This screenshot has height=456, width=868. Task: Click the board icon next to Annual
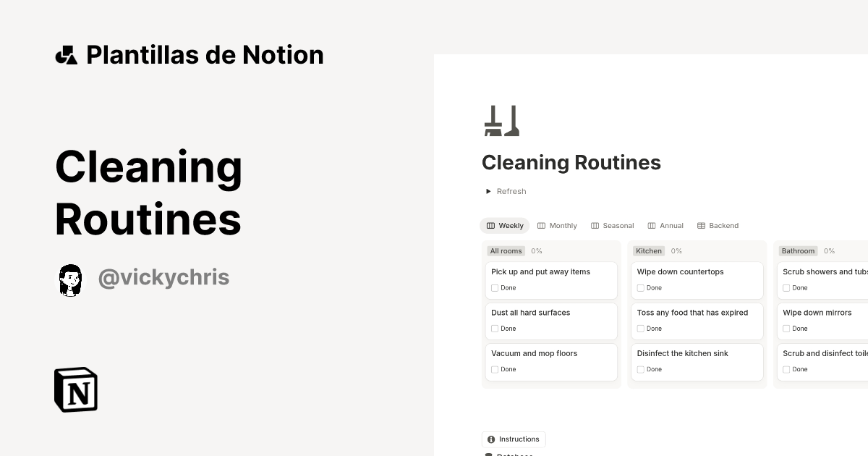coord(651,225)
